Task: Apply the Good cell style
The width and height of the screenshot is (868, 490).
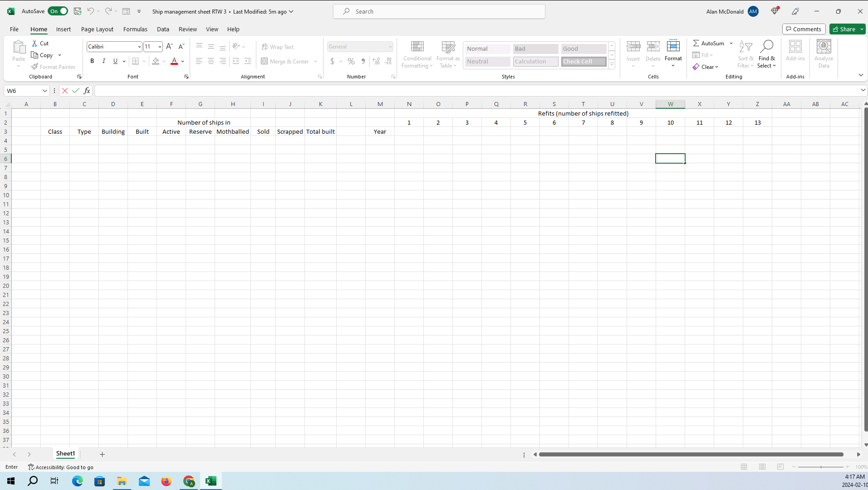Action: point(584,49)
